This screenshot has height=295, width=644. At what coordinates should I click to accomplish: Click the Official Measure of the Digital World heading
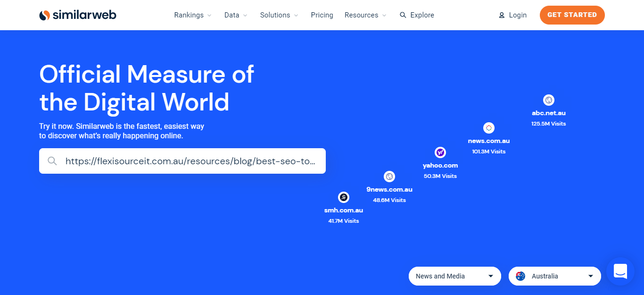click(x=147, y=88)
